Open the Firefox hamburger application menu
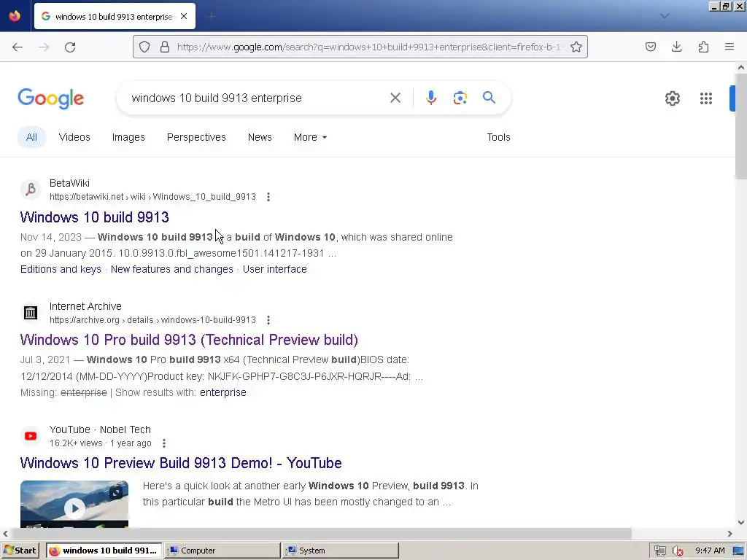Image resolution: width=747 pixels, height=560 pixels. point(729,47)
